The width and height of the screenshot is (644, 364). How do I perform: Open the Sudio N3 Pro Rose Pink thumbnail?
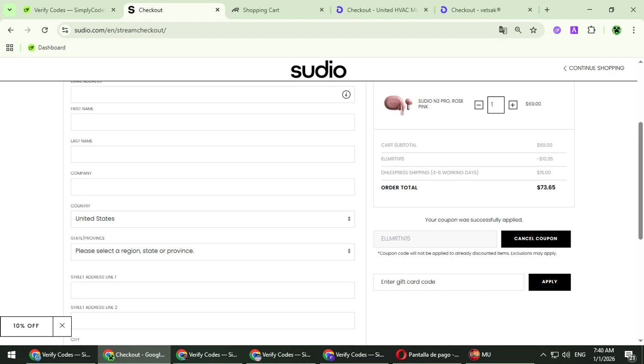(x=398, y=104)
